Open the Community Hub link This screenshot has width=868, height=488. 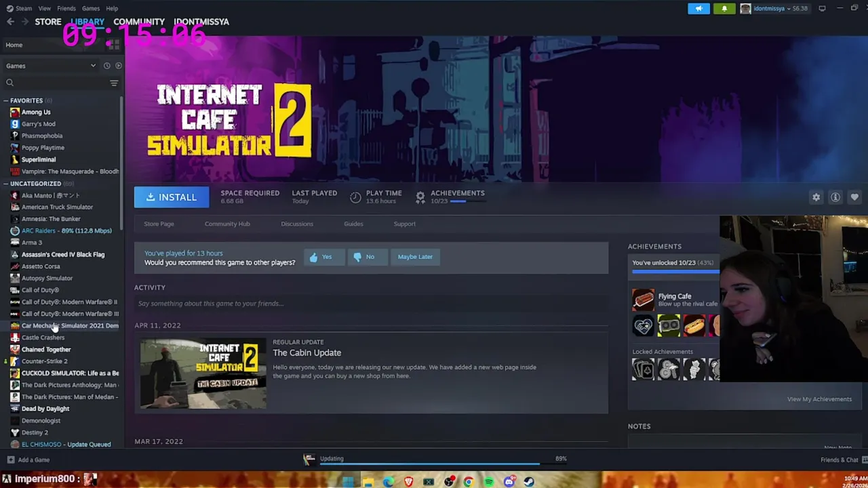227,224
